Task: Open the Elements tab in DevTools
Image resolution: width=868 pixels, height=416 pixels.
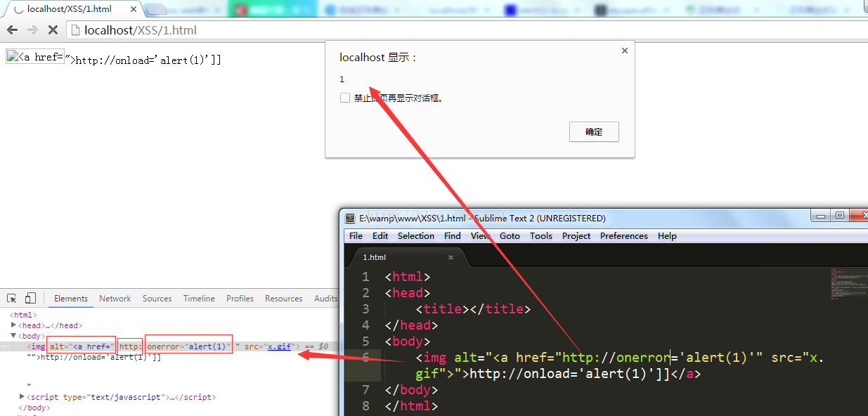Action: pos(71,299)
